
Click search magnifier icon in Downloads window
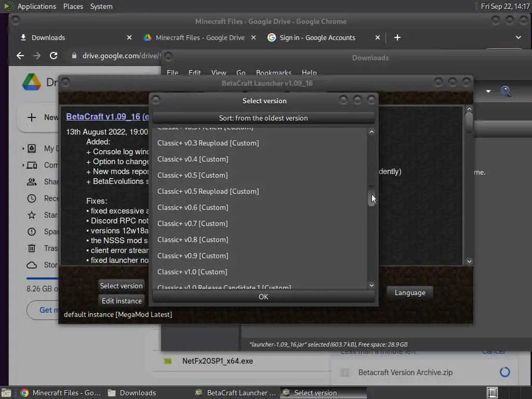click(x=506, y=91)
